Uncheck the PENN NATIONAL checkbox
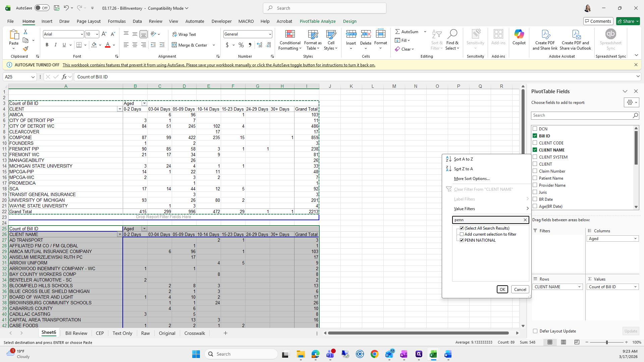The height and width of the screenshot is (362, 644). [x=462, y=240]
